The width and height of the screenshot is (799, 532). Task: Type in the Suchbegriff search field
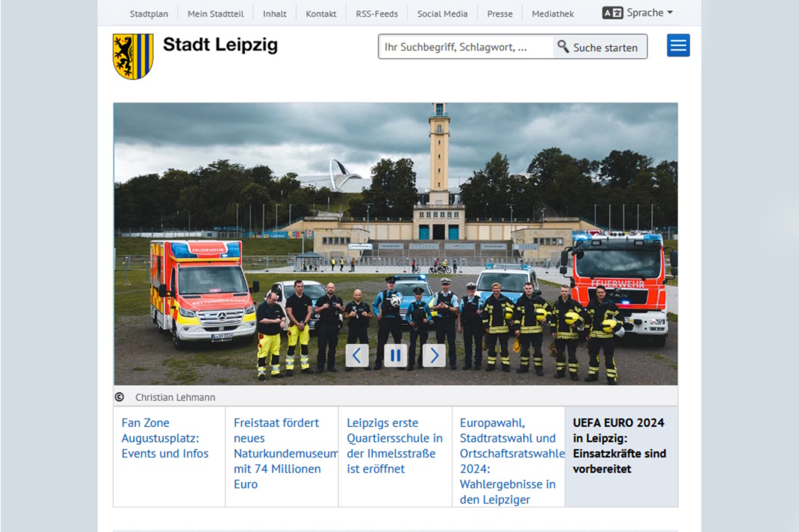pos(466,47)
